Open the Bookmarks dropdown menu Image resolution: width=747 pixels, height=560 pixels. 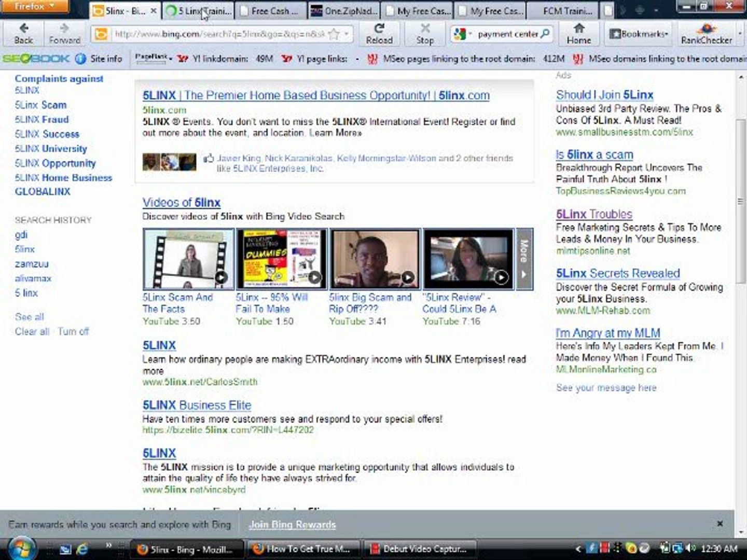[x=639, y=34]
